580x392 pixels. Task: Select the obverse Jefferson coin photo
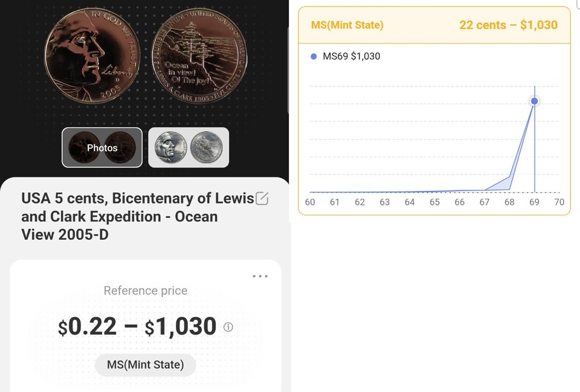click(x=92, y=57)
